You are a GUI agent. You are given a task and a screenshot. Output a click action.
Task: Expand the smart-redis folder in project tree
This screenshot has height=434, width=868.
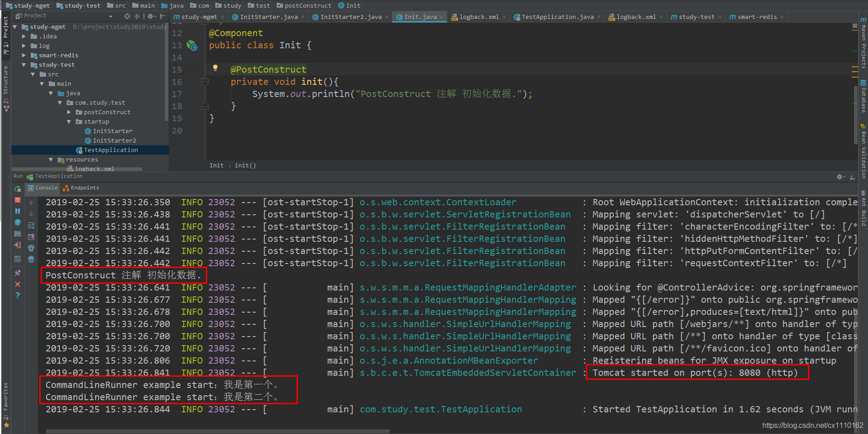24,55
